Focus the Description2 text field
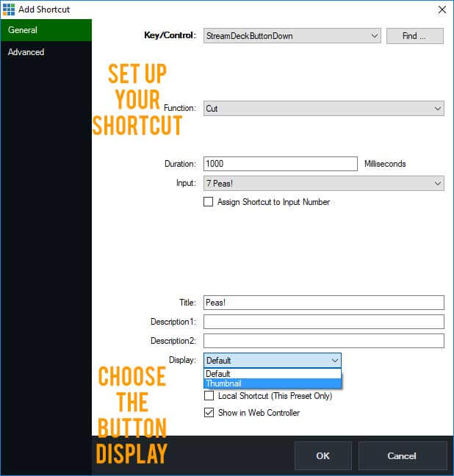The height and width of the screenshot is (476, 454). pos(323,341)
